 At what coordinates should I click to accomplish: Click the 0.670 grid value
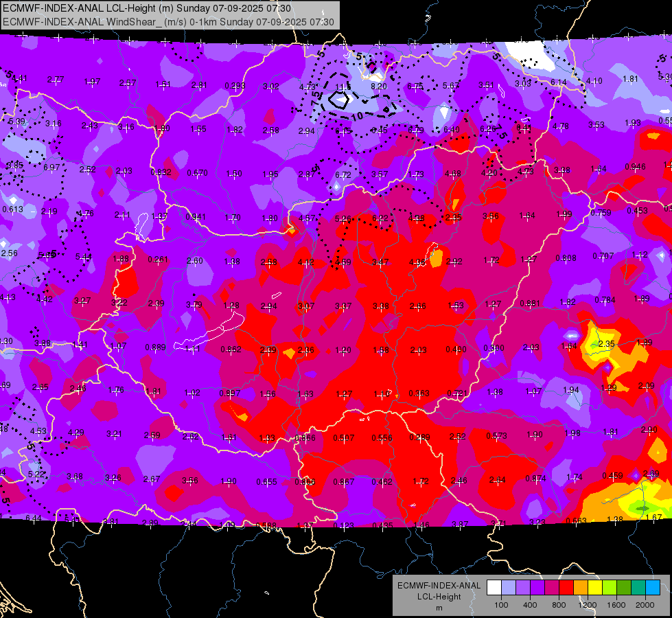(197, 173)
